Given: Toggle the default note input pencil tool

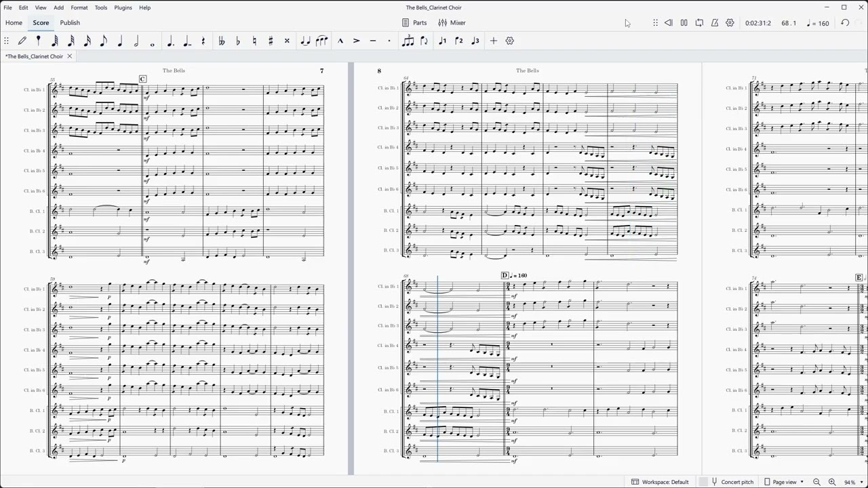Looking at the screenshot, I should tap(22, 41).
